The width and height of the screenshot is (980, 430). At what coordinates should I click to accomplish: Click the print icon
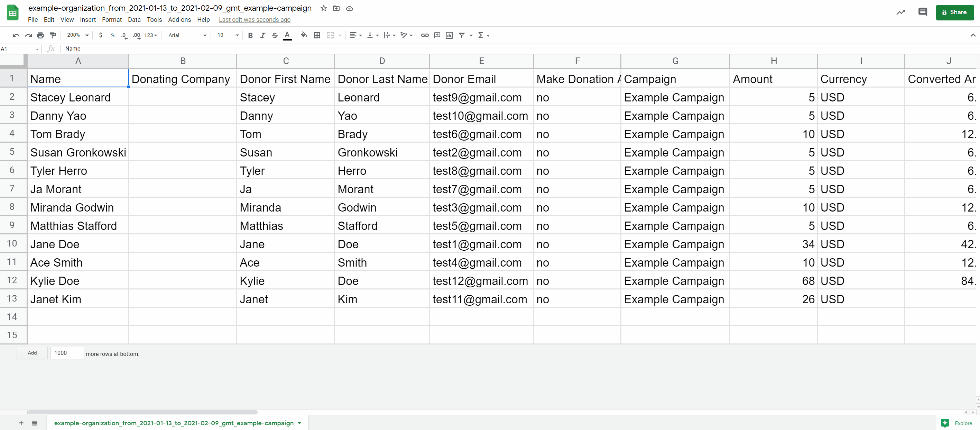40,35
